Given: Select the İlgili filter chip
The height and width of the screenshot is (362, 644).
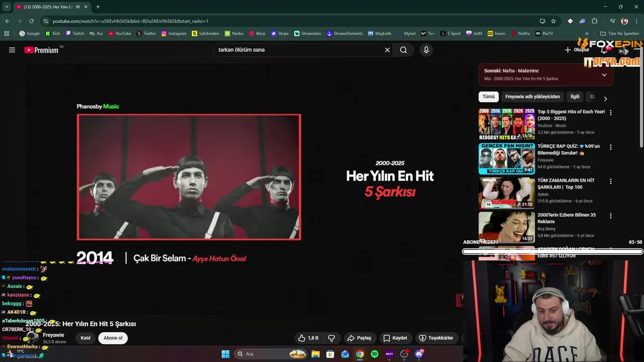Looking at the screenshot, I should coord(575,97).
